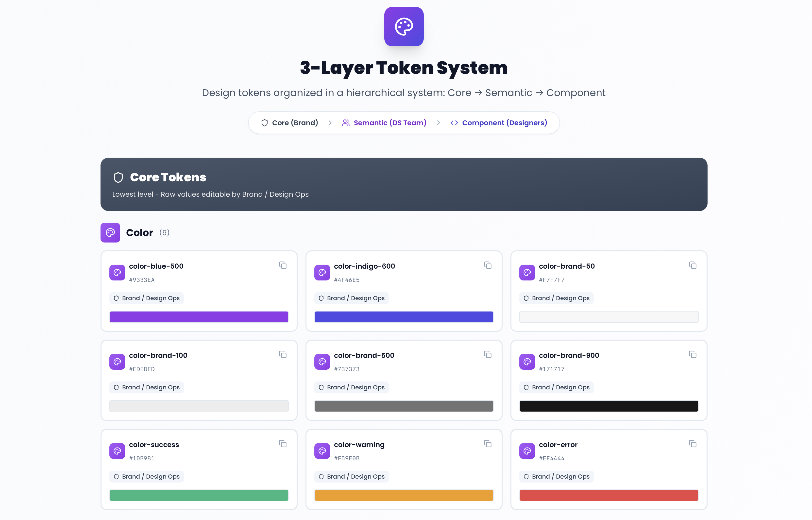Viewport: 812px width, 520px height.
Task: Click the large palette logo icon
Action: 404,27
